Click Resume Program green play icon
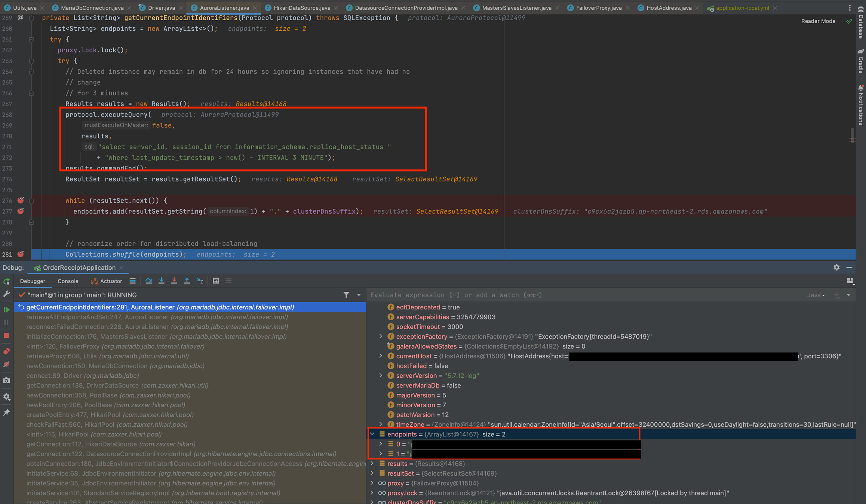The width and height of the screenshot is (866, 504). point(6,309)
